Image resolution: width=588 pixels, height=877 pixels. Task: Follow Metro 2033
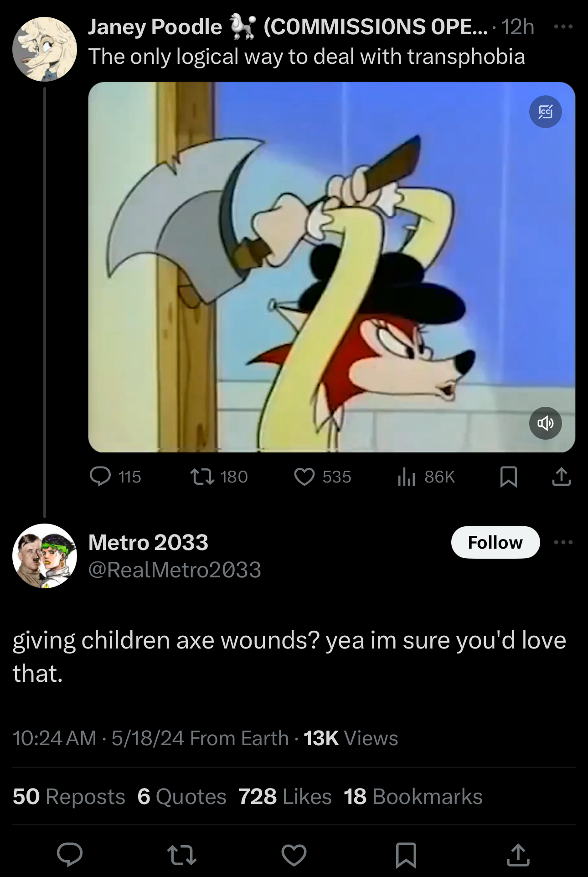(x=495, y=542)
